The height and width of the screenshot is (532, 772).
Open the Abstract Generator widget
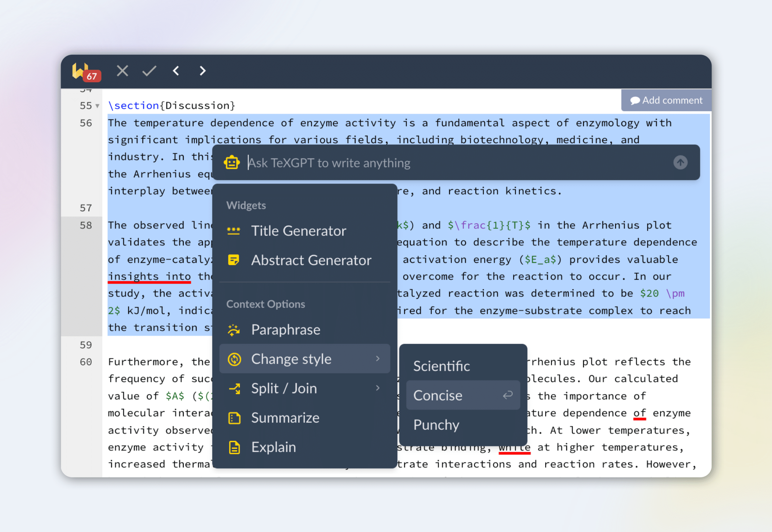pos(311,261)
